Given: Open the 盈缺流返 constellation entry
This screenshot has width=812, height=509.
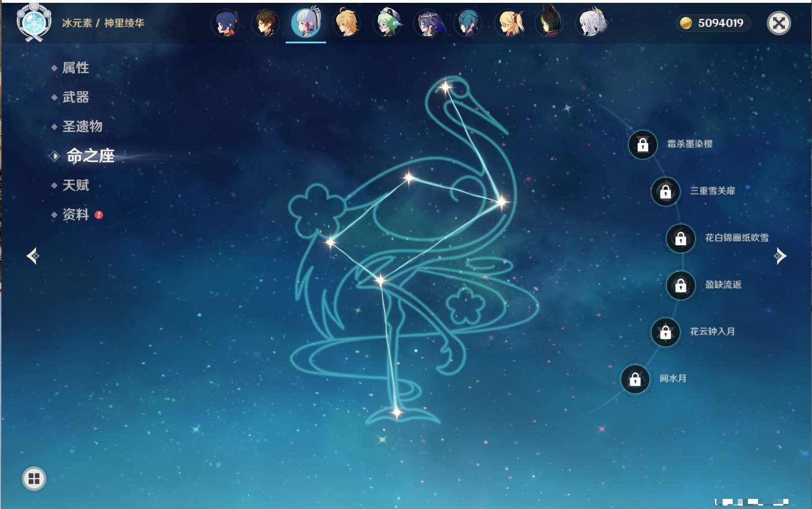Looking at the screenshot, I should click(x=723, y=285).
